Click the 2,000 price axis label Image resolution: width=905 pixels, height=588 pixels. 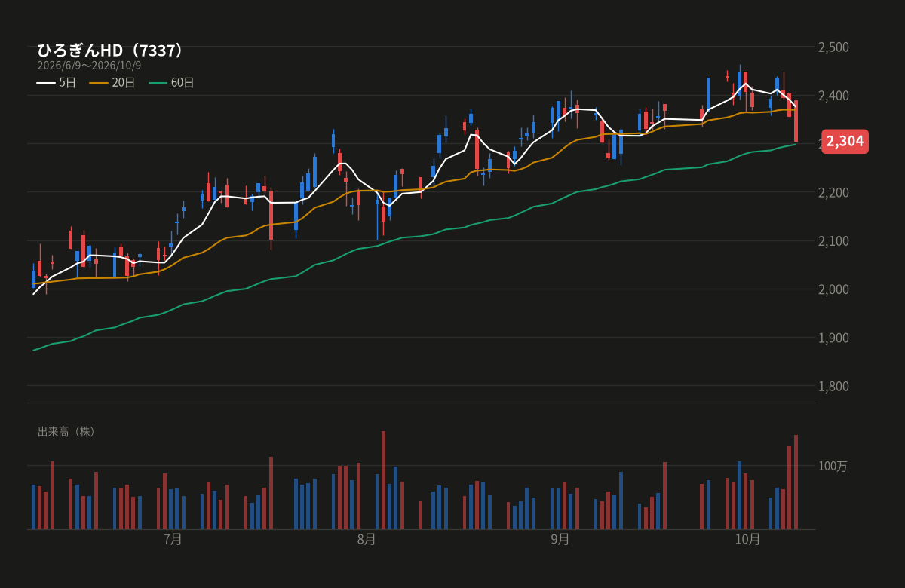pos(833,289)
